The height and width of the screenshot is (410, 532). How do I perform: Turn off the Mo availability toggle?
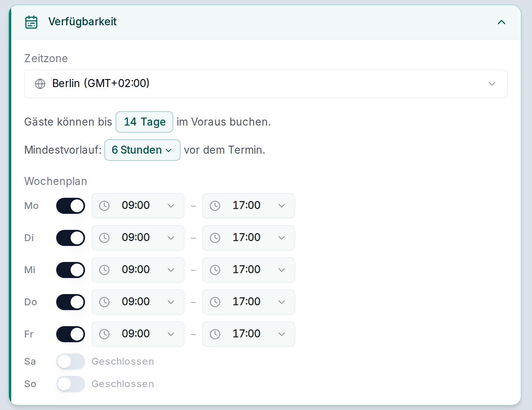[71, 206]
